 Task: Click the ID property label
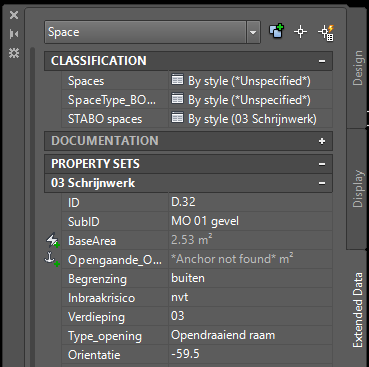[x=74, y=203]
